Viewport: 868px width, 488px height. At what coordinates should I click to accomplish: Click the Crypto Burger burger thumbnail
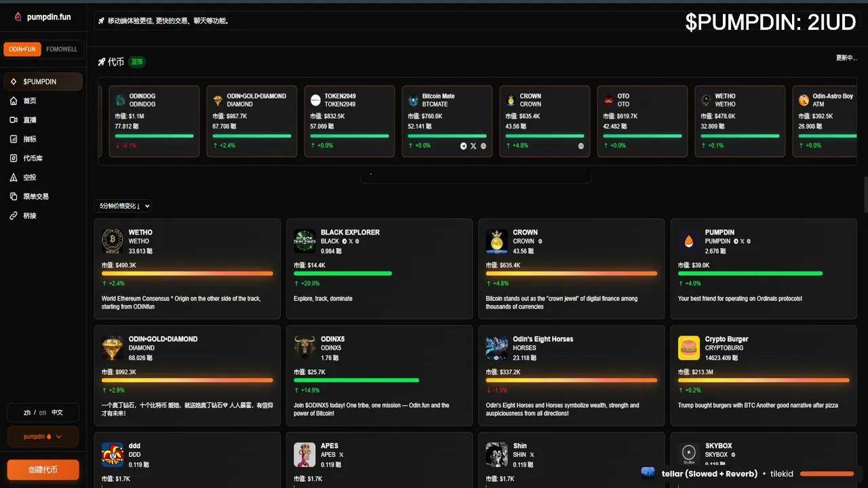click(x=689, y=348)
